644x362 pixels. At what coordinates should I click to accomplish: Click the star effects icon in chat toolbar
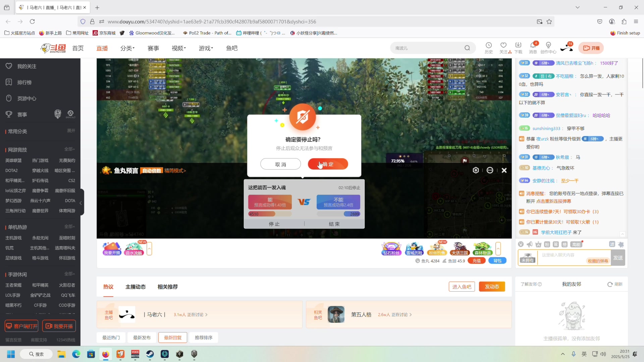click(x=621, y=244)
